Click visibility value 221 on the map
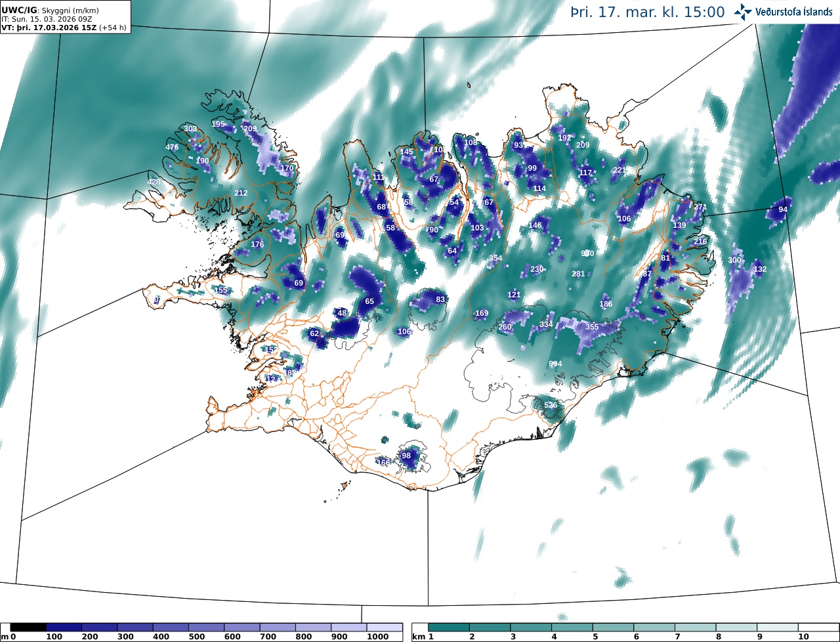This screenshot has height=642, width=840. pos(619,170)
